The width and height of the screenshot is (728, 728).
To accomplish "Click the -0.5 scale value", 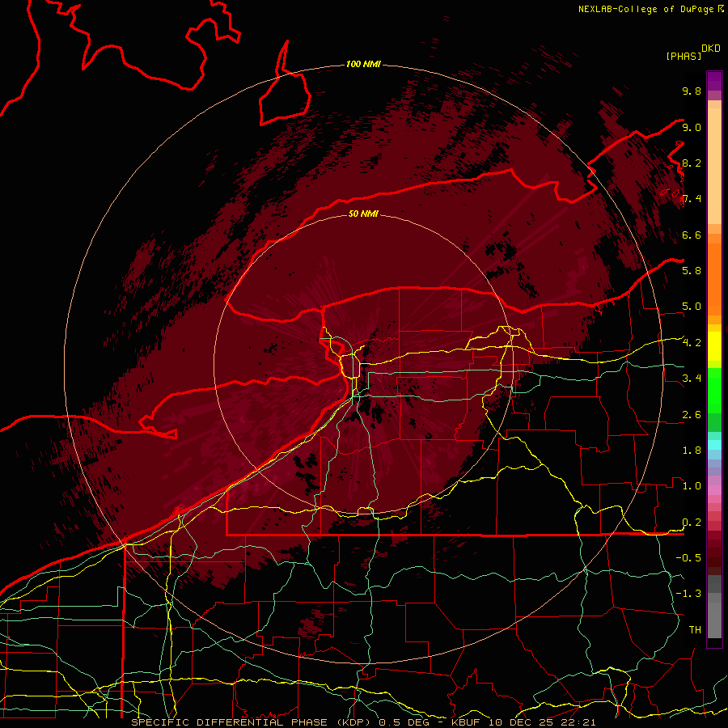I will pyautogui.click(x=688, y=557).
